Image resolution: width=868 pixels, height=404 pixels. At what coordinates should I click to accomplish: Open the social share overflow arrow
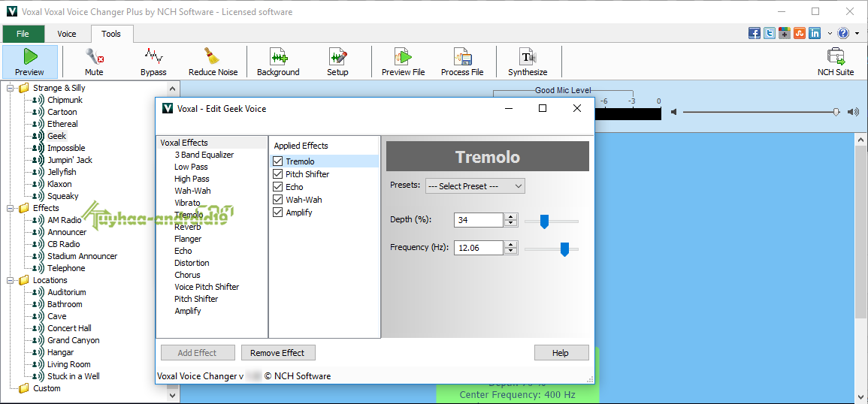point(830,34)
